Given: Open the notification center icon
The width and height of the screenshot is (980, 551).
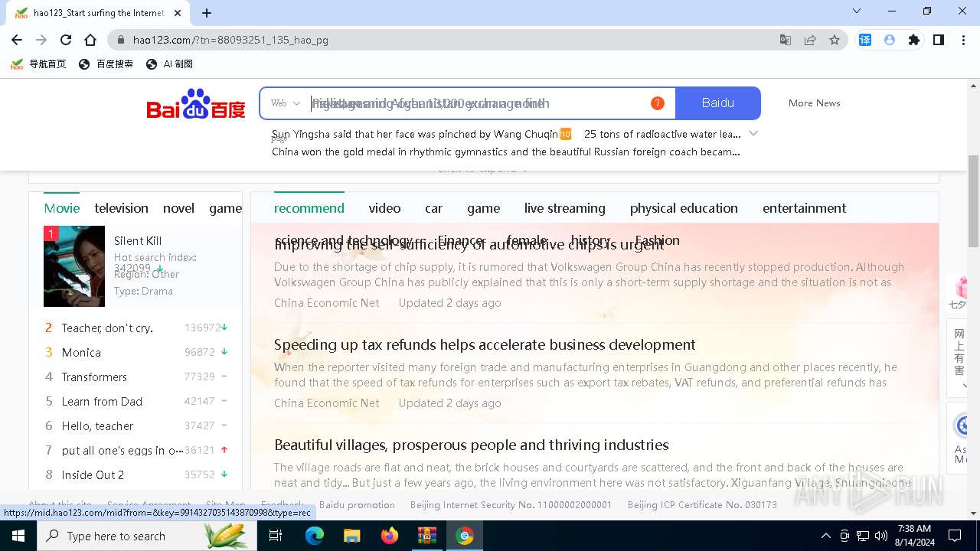Looking at the screenshot, I should tap(955, 536).
